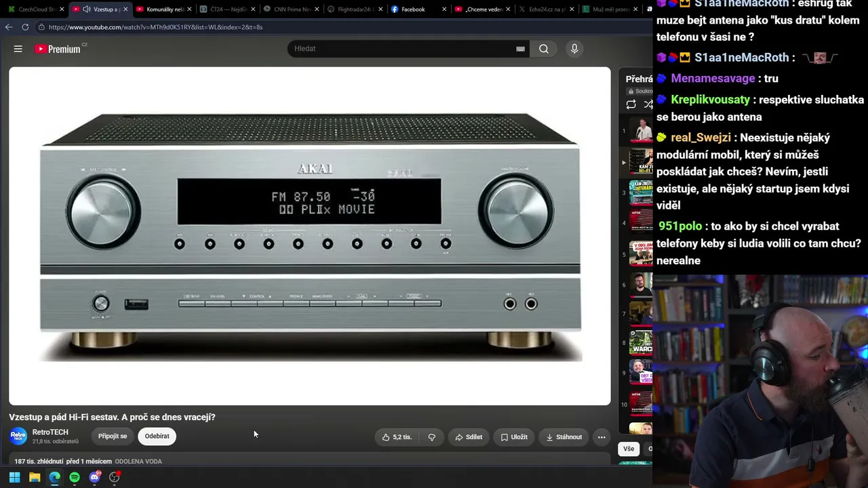Close the Facebook tab

[x=445, y=9]
